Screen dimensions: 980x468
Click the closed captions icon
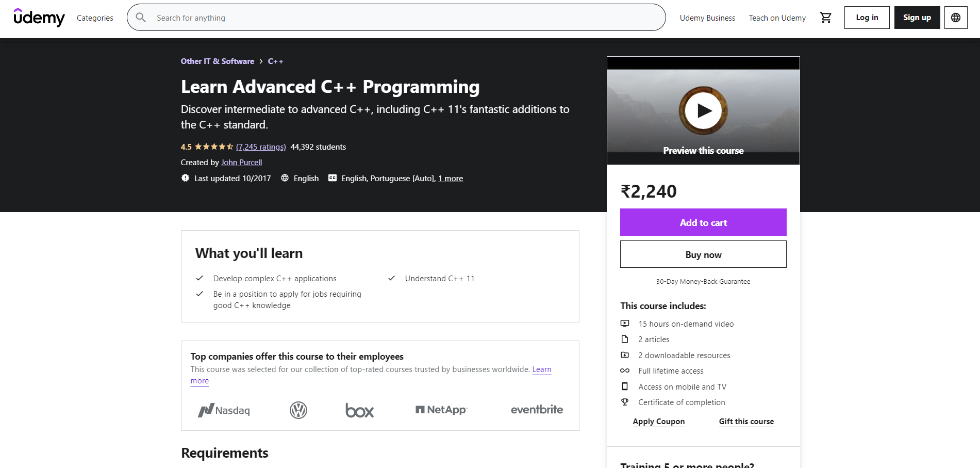coord(333,178)
